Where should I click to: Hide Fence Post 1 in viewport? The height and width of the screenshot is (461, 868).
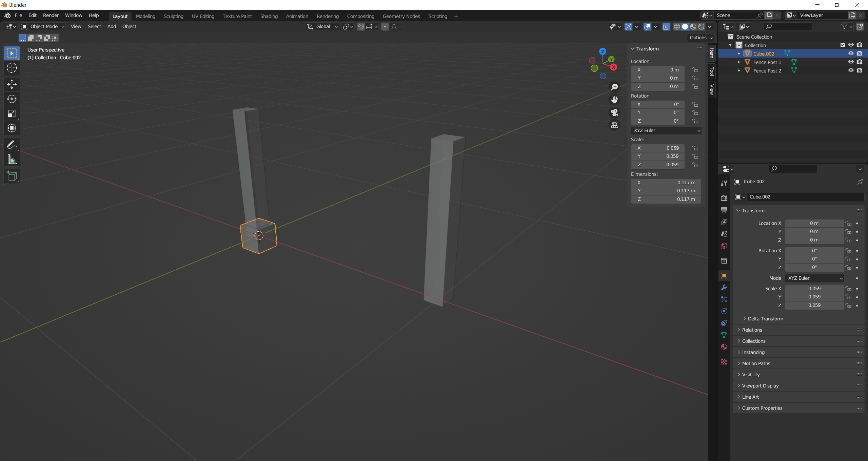coord(851,62)
